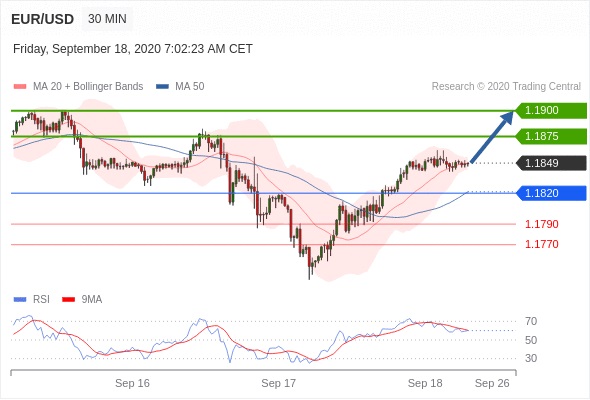Click the black 1.1849 current price tag
This screenshot has height=400, width=590.
[551, 163]
